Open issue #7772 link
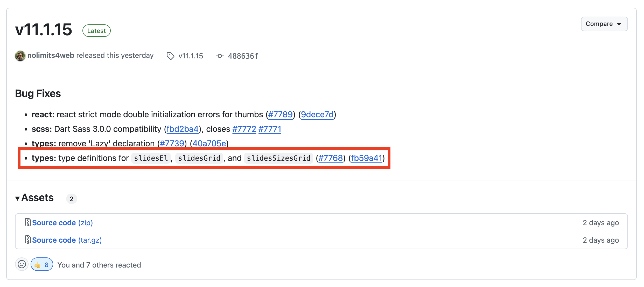 (244, 129)
